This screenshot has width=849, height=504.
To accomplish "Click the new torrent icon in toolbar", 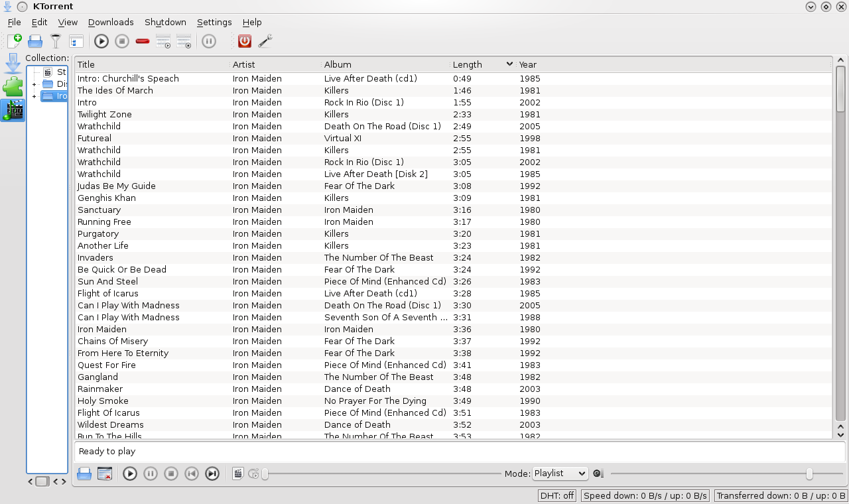I will (15, 41).
